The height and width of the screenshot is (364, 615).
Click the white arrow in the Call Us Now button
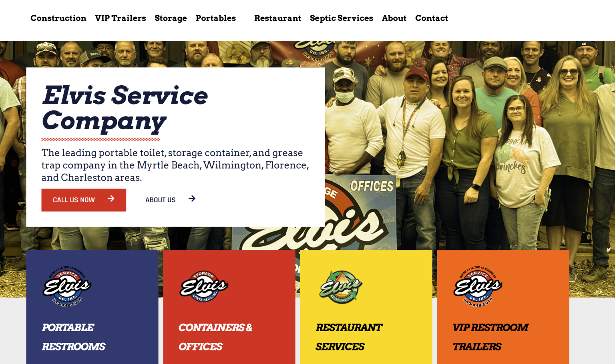(111, 199)
